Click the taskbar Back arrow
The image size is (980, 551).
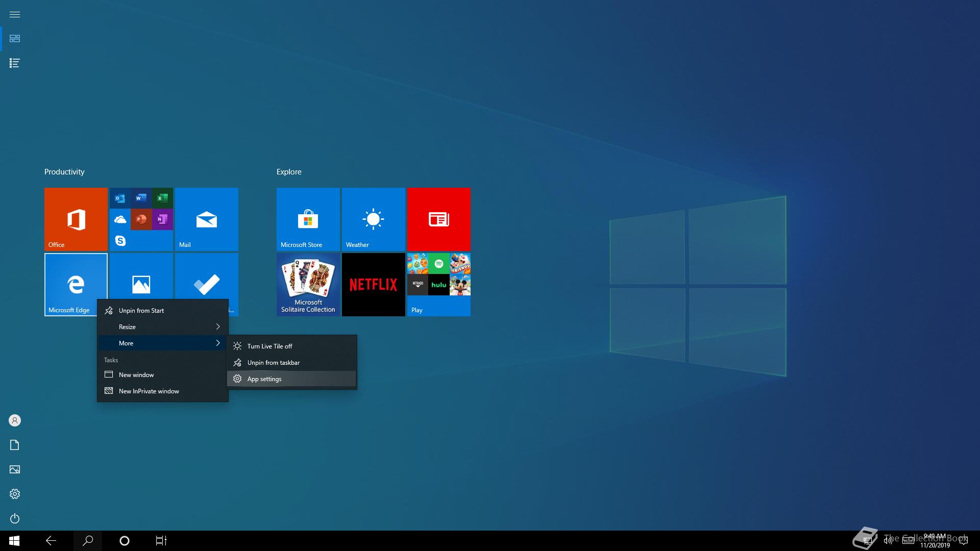coord(51,541)
